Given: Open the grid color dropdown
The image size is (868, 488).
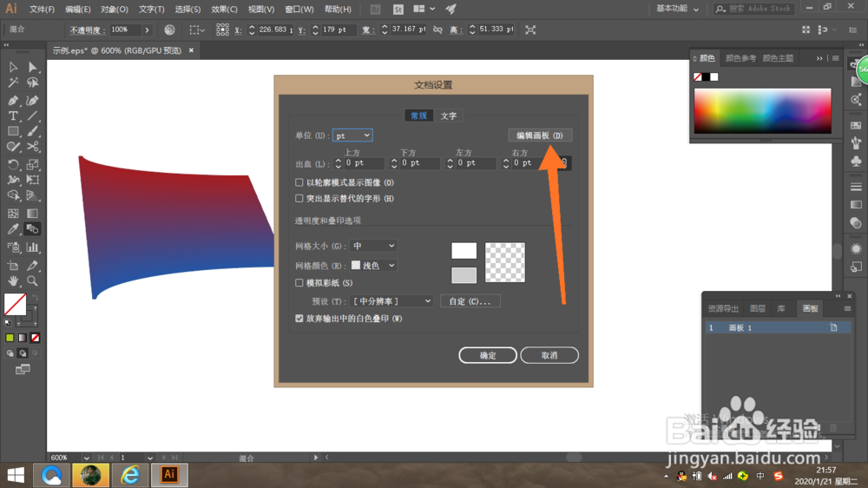Looking at the screenshot, I should click(x=373, y=266).
